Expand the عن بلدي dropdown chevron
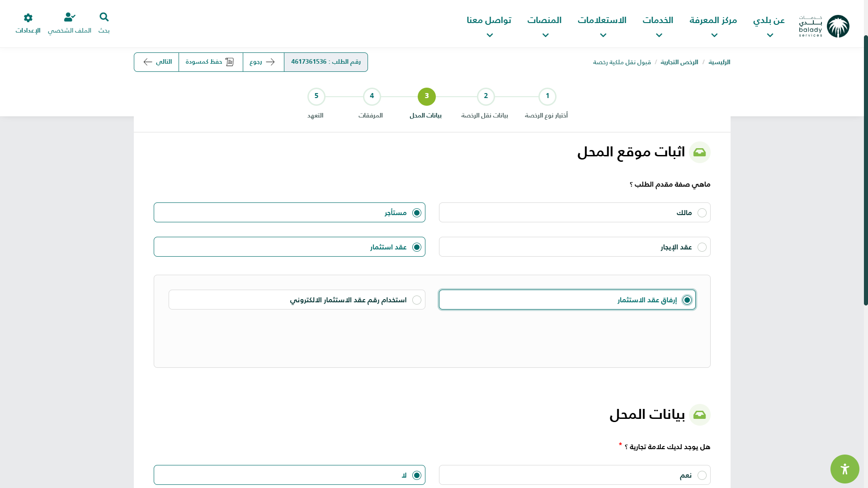This screenshot has height=488, width=868. point(769,35)
